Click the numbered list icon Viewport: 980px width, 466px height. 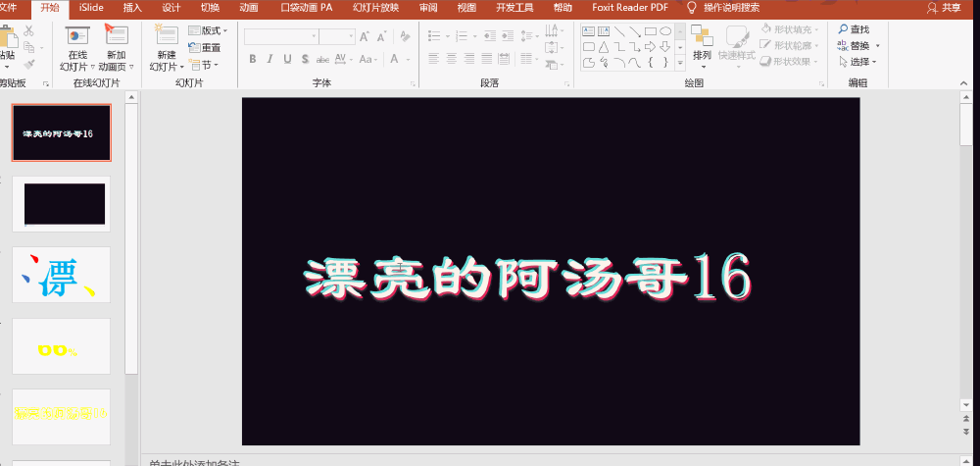[462, 35]
